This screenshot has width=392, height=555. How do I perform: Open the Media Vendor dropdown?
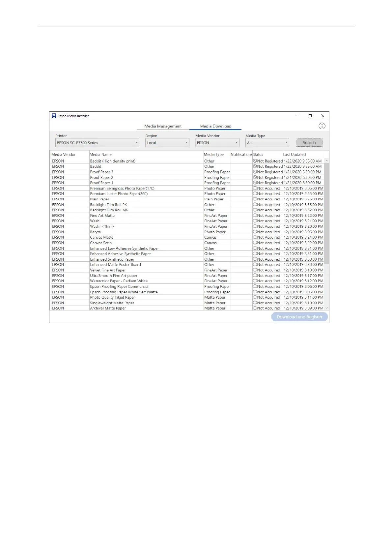point(217,143)
